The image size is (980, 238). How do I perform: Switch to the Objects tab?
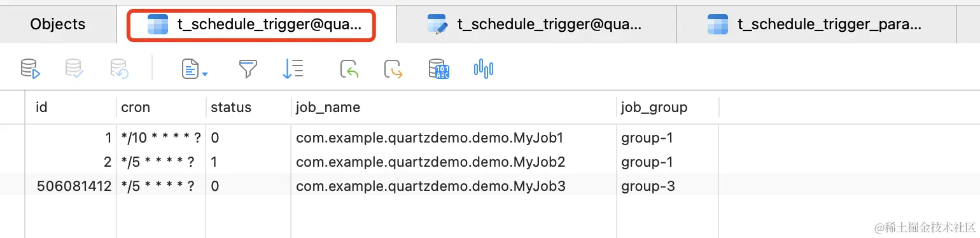coord(58,24)
